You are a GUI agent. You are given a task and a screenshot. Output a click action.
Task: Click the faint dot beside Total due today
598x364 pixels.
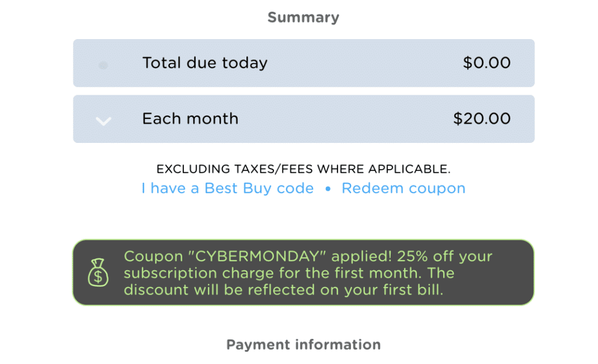pos(103,65)
